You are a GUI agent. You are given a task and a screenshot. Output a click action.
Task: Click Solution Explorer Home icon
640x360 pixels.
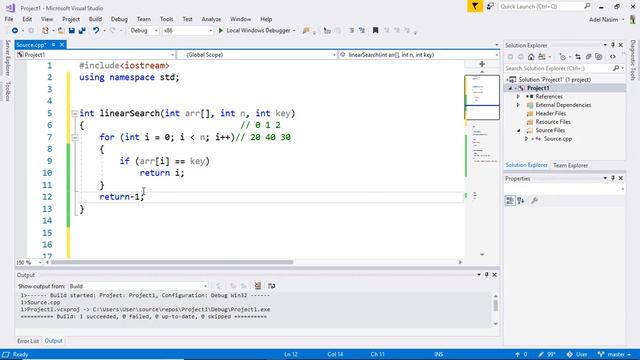[x=531, y=57]
